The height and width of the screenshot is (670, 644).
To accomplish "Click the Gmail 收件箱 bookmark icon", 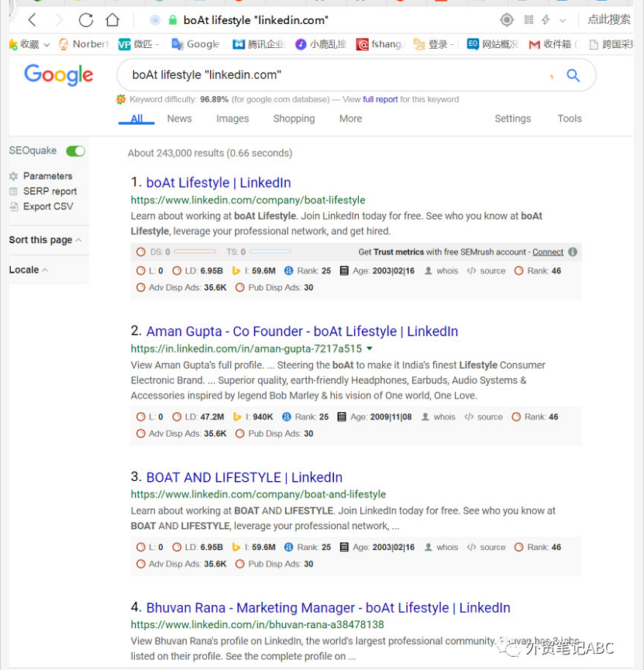I will (534, 44).
